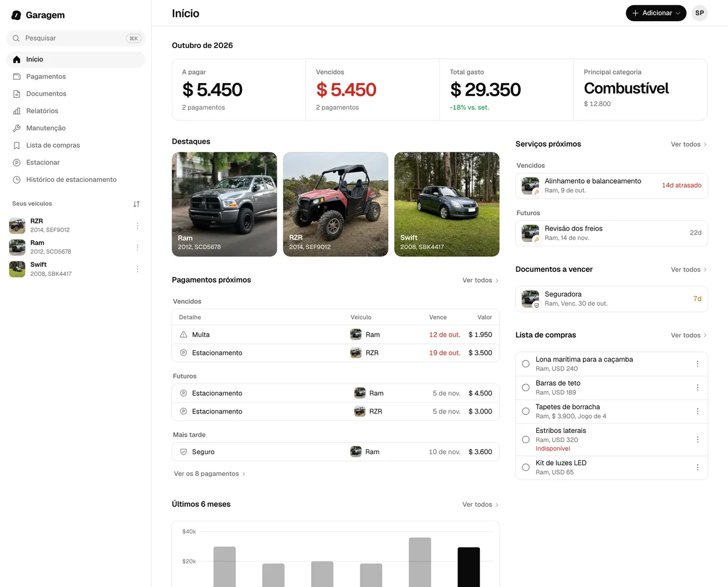Go to Histórico de estacionamento page
728x587 pixels.
(x=76, y=179)
